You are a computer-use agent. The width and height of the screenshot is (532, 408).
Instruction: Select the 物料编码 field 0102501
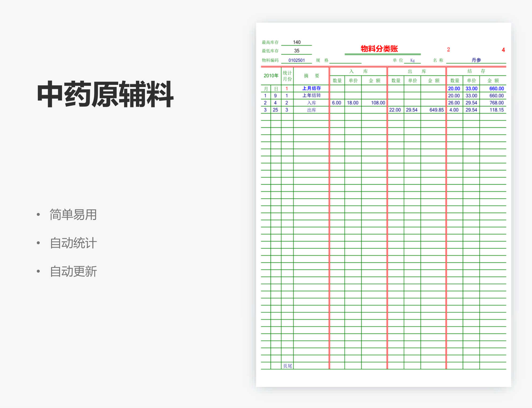tap(297, 60)
